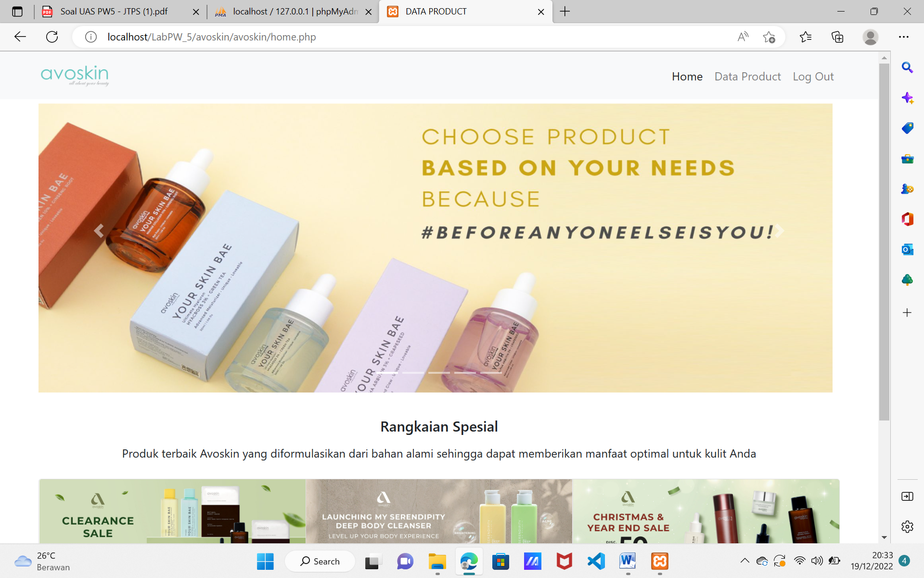Show the previous carousel slide
Screen dimensions: 924x578
click(99, 231)
